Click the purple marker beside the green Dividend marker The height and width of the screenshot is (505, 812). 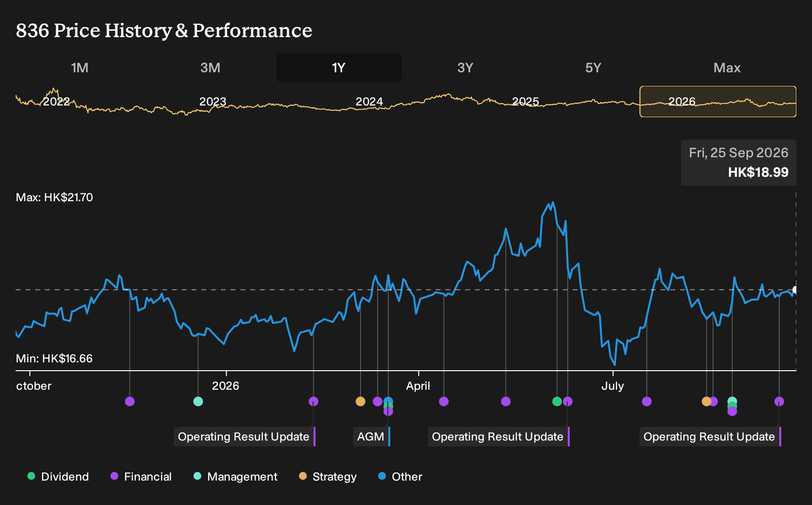568,401
